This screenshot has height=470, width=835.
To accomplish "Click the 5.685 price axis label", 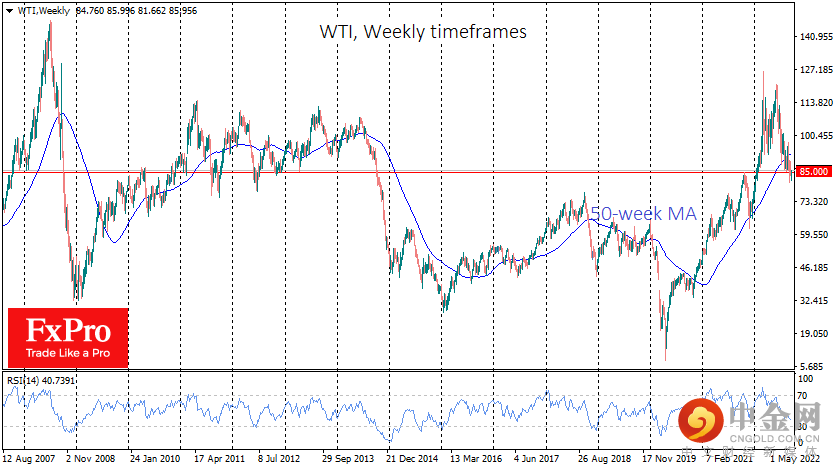I will (x=812, y=366).
